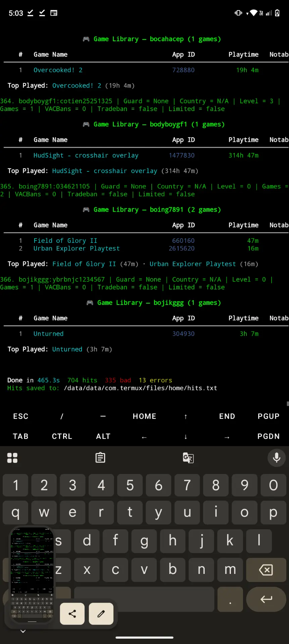Tap the letter x key

[x=87, y=570]
